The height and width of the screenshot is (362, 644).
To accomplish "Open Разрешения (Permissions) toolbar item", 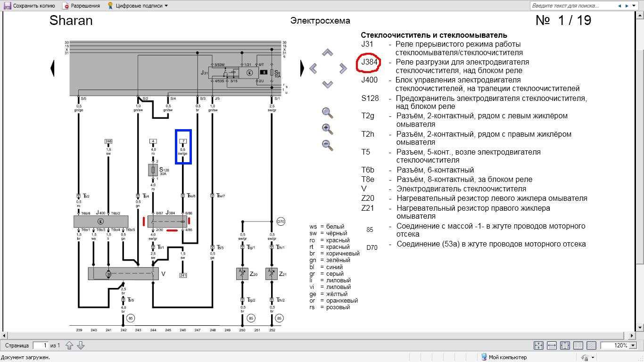I will (81, 6).
